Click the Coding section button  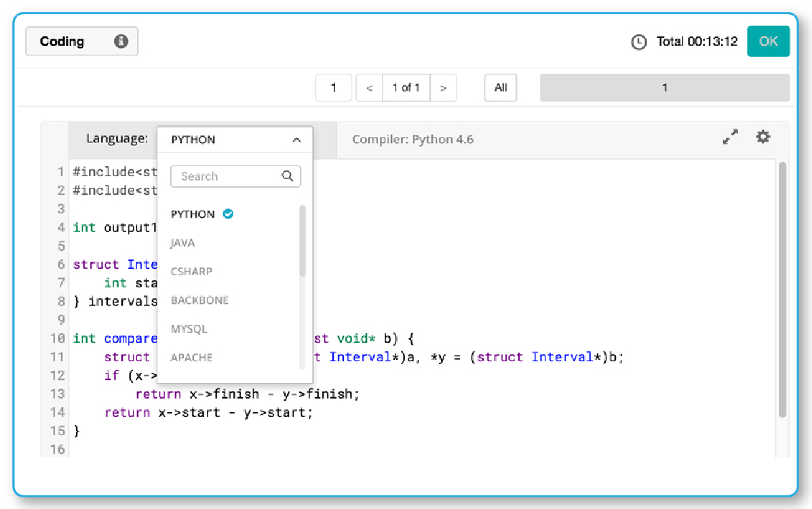coord(82,41)
